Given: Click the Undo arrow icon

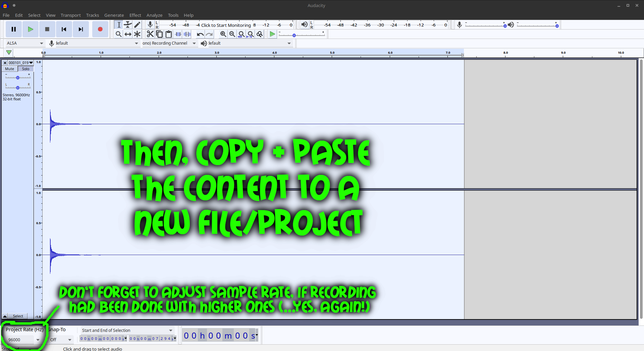Looking at the screenshot, I should click(200, 34).
